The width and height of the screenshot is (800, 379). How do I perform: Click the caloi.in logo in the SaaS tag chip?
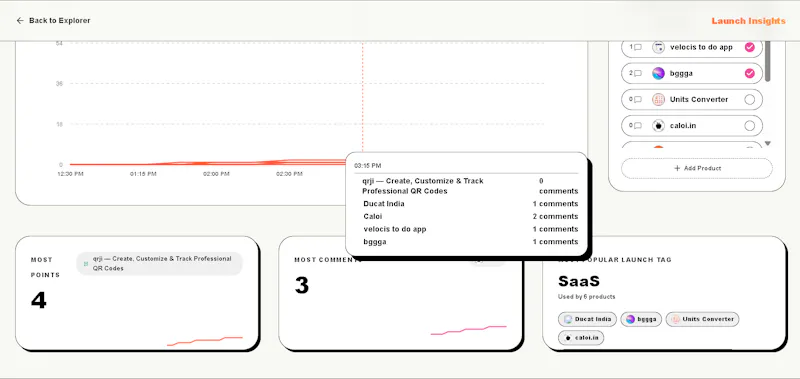coord(568,338)
